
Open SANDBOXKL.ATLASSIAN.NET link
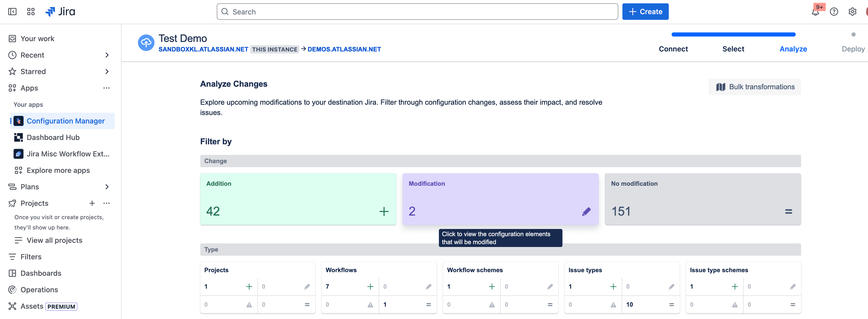click(x=203, y=49)
